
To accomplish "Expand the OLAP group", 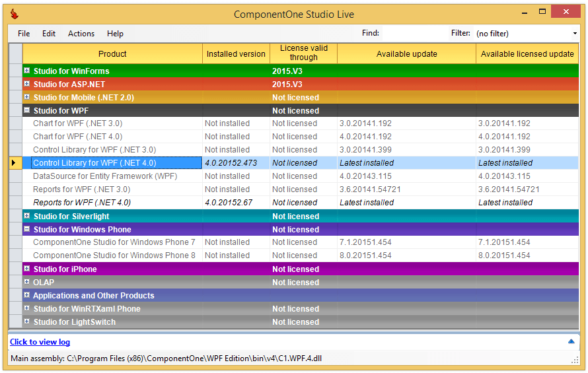I will [x=26, y=281].
